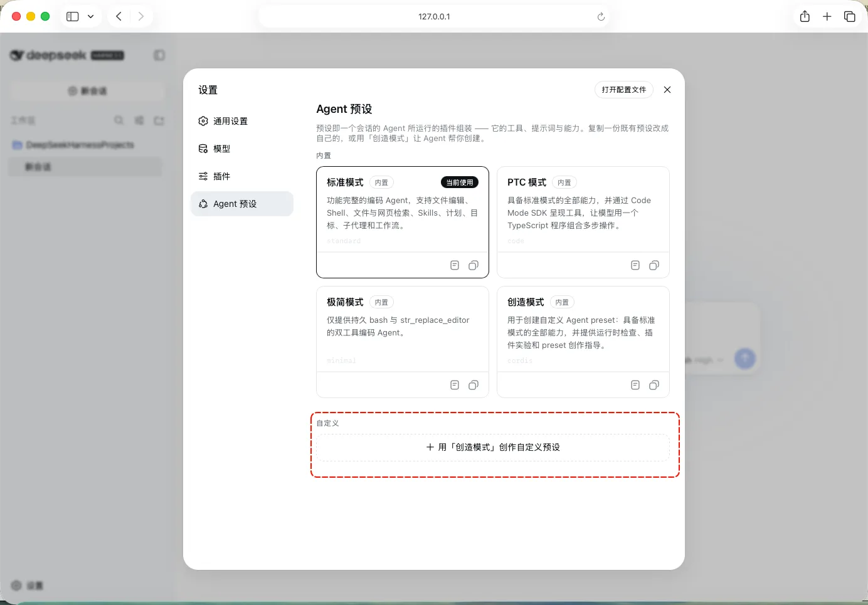This screenshot has height=605, width=868.
Task: Click the Agent 预设 heading
Action: 344,109
